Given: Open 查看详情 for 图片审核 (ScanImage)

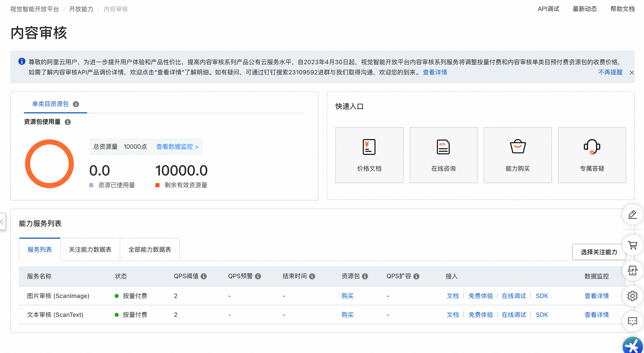Looking at the screenshot, I should pyautogui.click(x=597, y=296).
